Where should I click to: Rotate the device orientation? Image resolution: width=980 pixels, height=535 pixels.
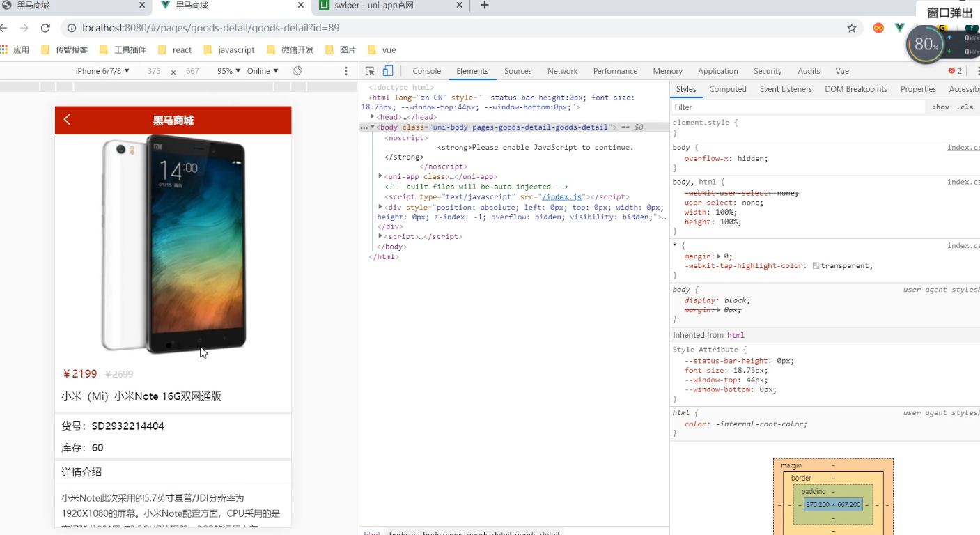pos(297,71)
